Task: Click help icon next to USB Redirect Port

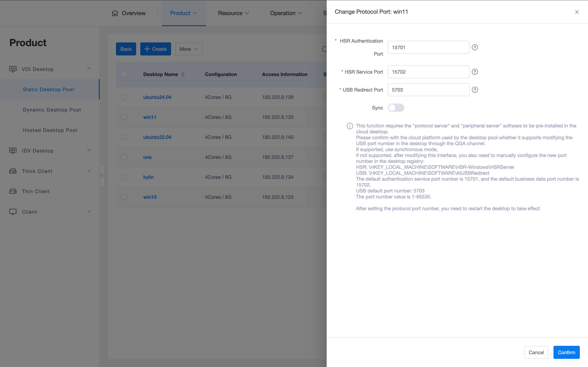Action: [x=474, y=90]
